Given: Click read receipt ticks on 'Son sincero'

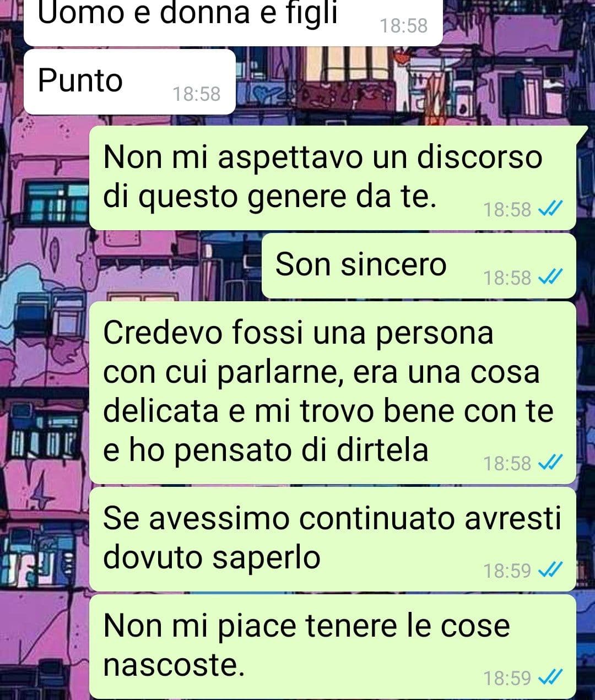Looking at the screenshot, I should pos(550,278).
